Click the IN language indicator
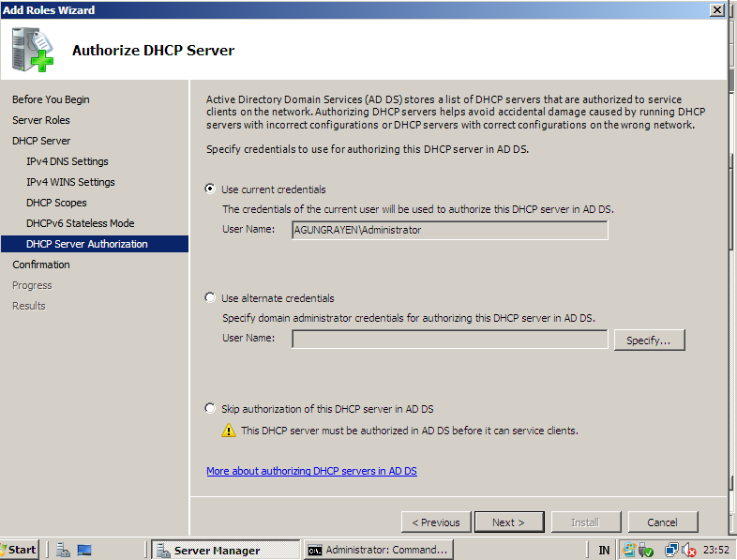Screen dimensions: 737x560 click(x=604, y=550)
